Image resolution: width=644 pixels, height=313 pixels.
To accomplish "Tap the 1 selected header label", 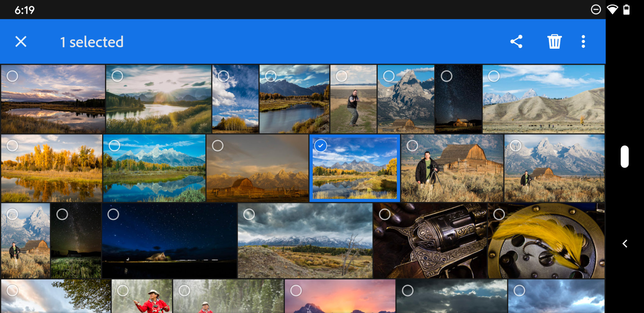I will pos(92,42).
